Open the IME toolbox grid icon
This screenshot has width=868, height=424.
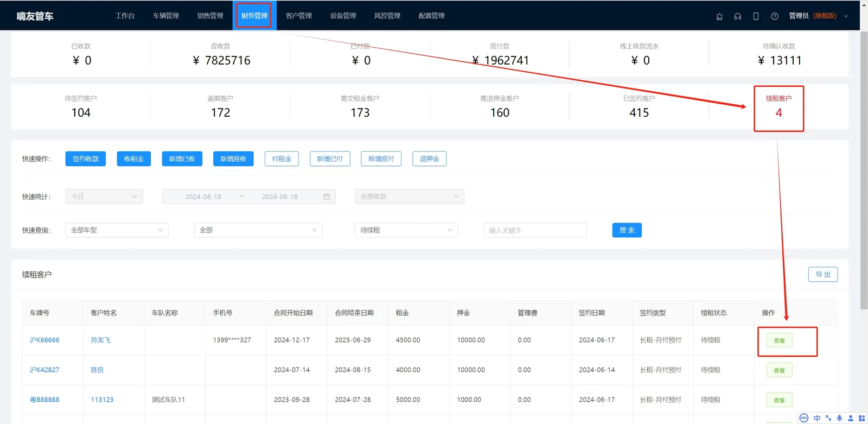pyautogui.click(x=861, y=418)
